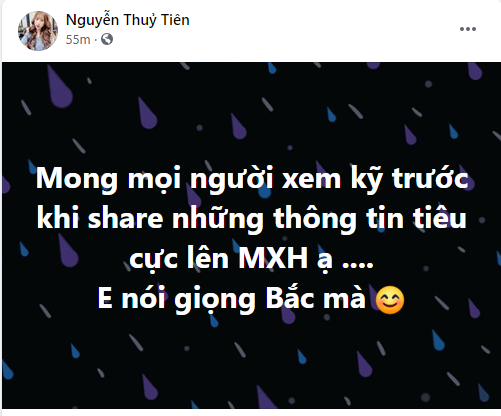Click the text "E nói giọng Bắc mà"
This screenshot has height=416, width=501.
pos(232,299)
